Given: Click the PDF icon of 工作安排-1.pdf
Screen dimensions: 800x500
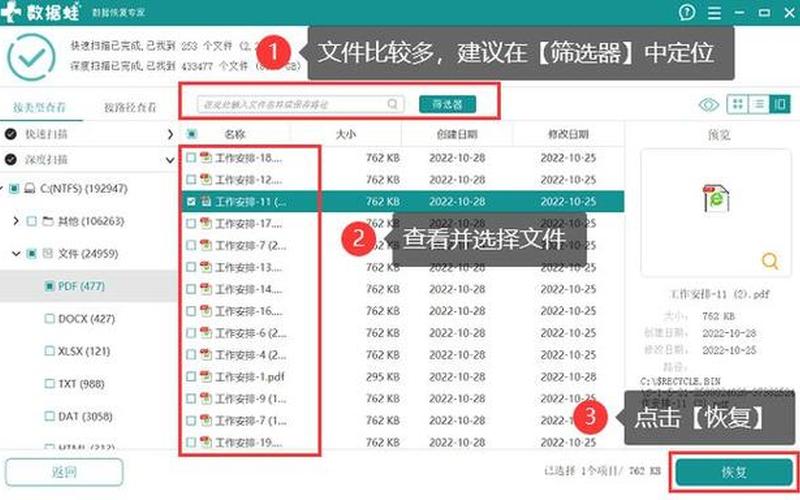Looking at the screenshot, I should click(206, 377).
